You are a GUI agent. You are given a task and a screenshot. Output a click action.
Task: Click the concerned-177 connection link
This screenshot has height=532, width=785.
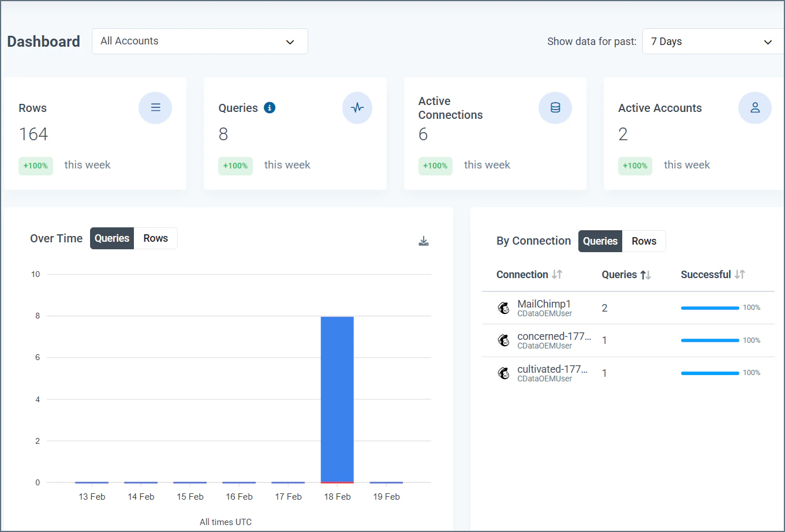[x=552, y=336]
